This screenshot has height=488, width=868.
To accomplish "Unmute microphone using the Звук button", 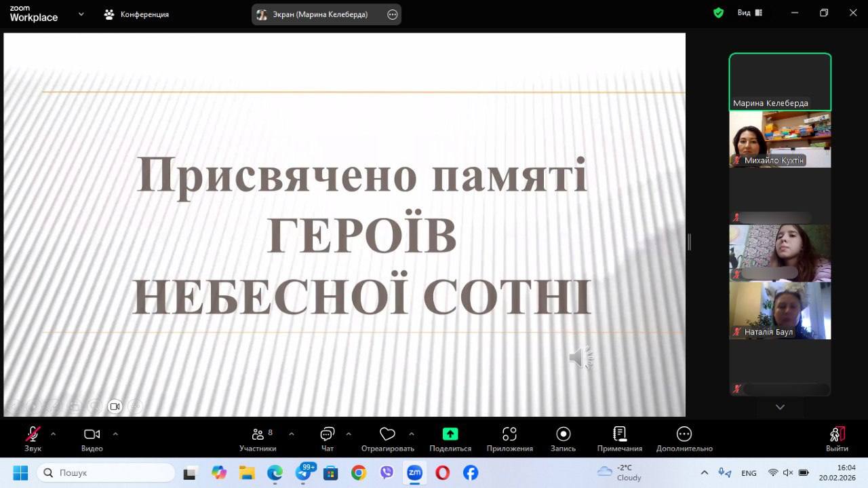I will 33,434.
